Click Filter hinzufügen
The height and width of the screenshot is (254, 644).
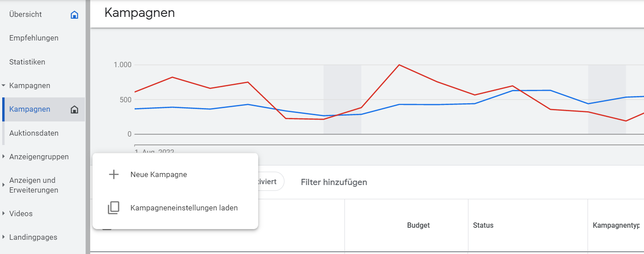(334, 182)
